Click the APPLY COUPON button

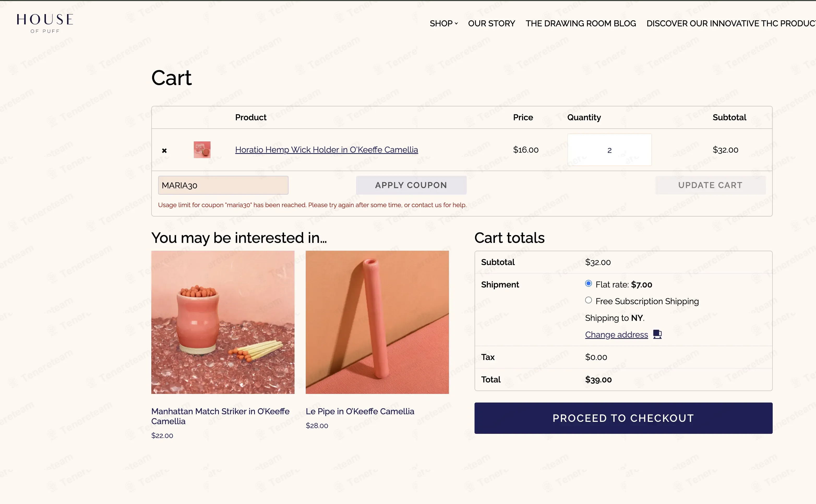pos(411,185)
